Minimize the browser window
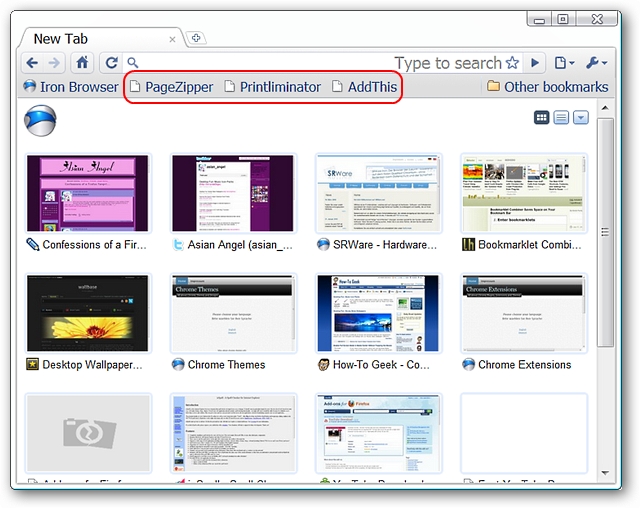 pyautogui.click(x=539, y=19)
